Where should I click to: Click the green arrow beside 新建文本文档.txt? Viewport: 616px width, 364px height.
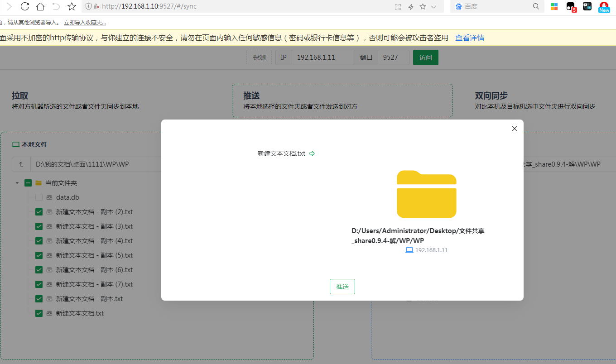click(312, 153)
